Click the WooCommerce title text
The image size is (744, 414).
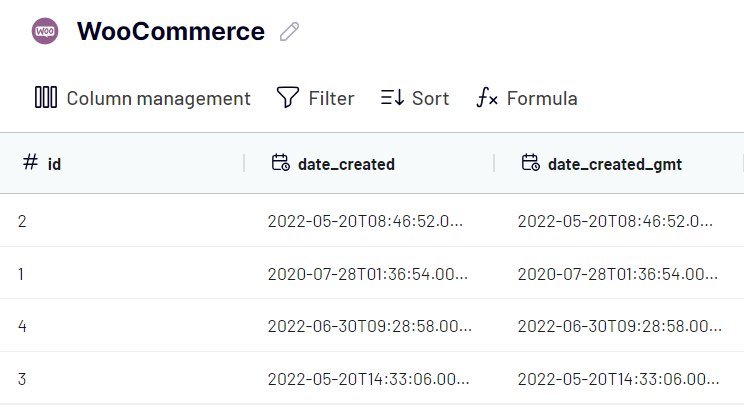[x=171, y=31]
